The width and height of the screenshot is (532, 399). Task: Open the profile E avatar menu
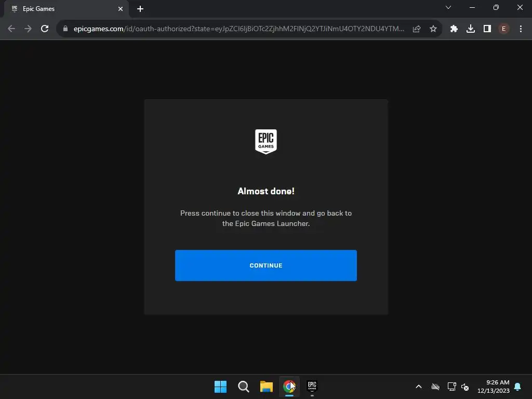click(504, 29)
